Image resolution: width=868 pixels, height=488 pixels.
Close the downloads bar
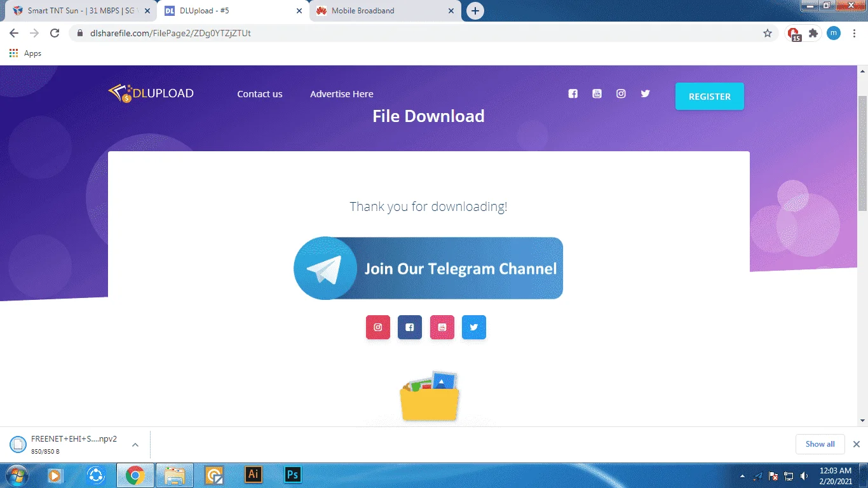pyautogui.click(x=856, y=444)
